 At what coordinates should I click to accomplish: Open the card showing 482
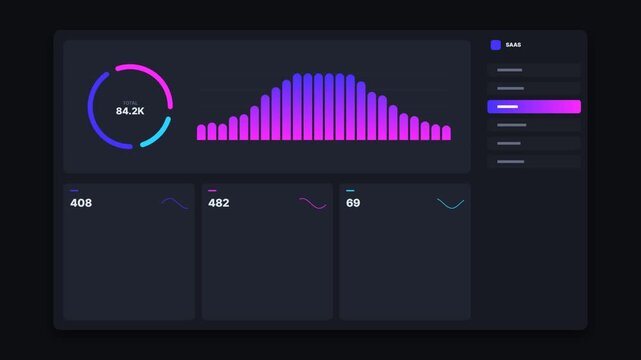pos(267,251)
